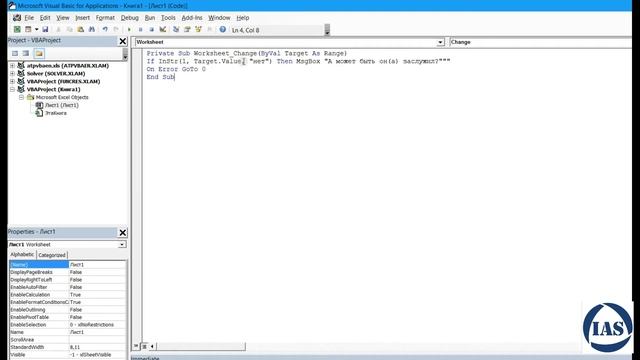This screenshot has height=360, width=640.
Task: Open the Insert menu
Action: [82, 18]
